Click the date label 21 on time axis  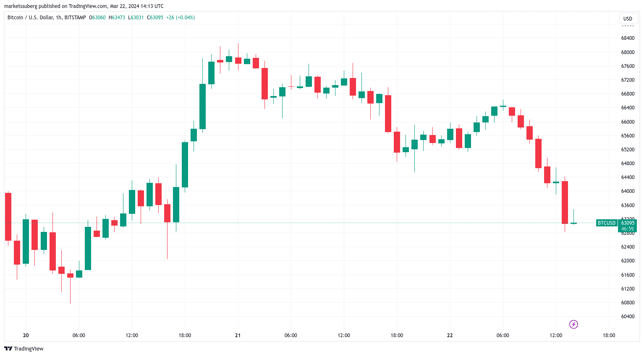click(x=238, y=335)
